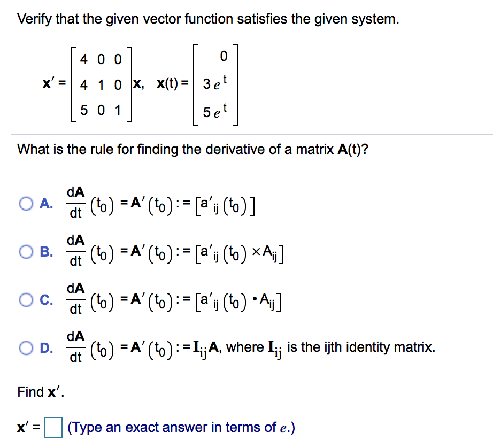The image size is (493, 448).
Task: Select answer choice A radio button
Action: coord(25,204)
